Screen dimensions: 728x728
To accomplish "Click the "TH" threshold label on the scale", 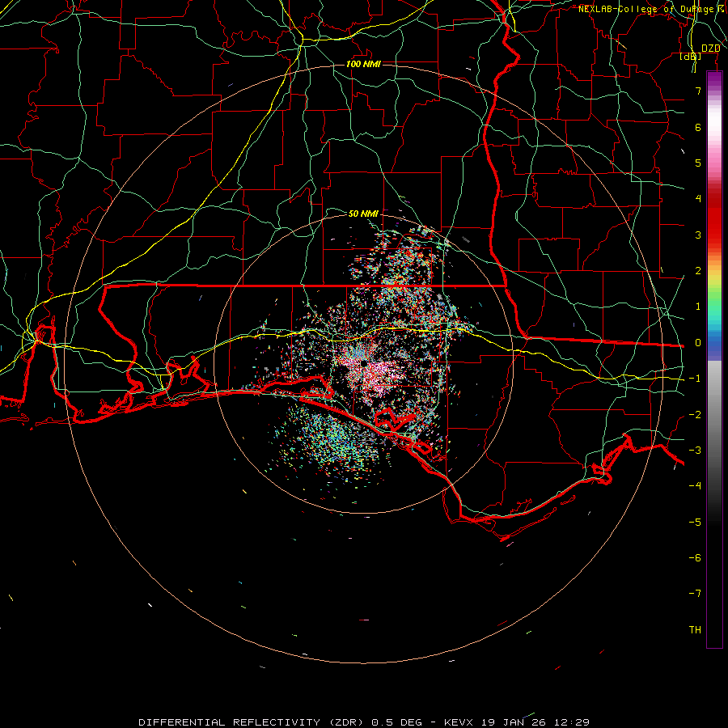I will pos(695,630).
